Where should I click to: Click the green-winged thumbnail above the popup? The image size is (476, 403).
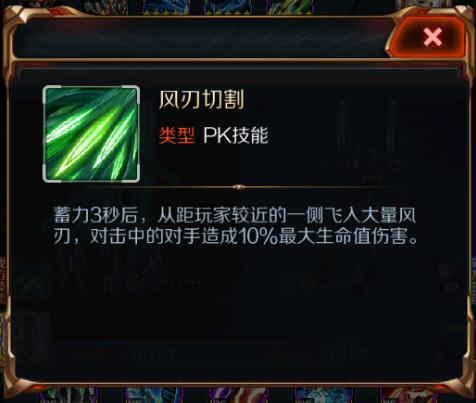tap(289, 7)
